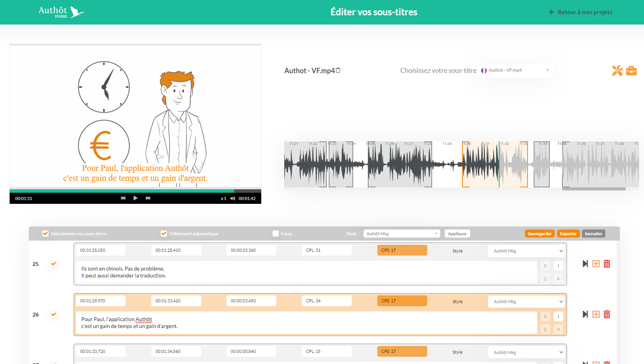Screen dimensions: 644x364
Task: Underline subtitle 26 text
Action: 545,329
